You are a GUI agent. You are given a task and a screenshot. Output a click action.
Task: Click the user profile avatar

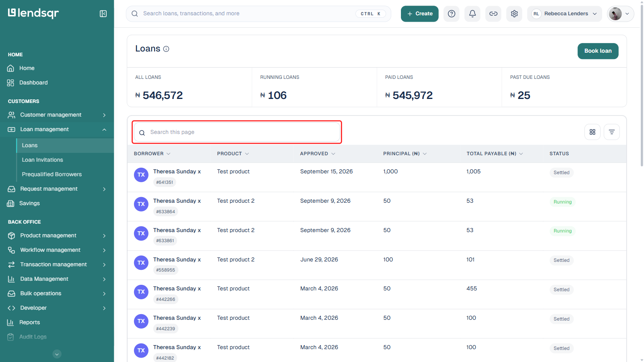[x=615, y=14]
